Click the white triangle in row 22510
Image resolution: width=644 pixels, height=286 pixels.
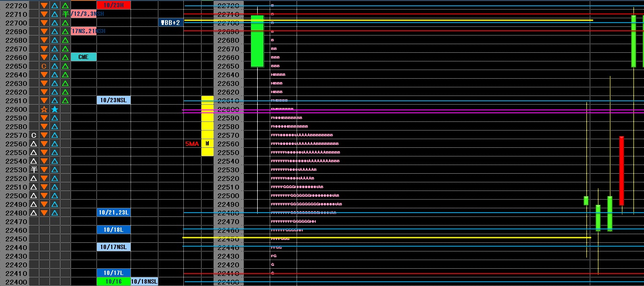[x=34, y=187]
